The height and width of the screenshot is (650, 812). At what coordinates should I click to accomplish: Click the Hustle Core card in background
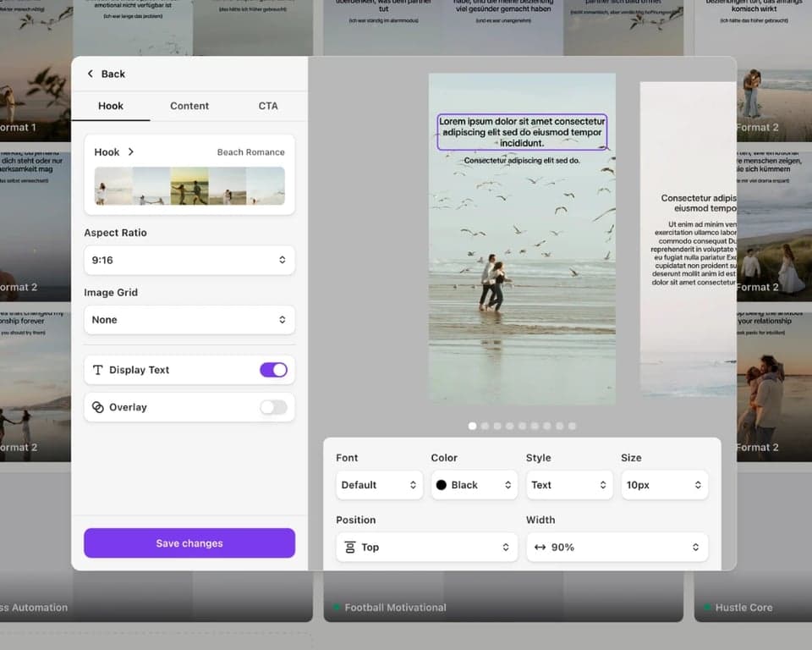(753, 596)
